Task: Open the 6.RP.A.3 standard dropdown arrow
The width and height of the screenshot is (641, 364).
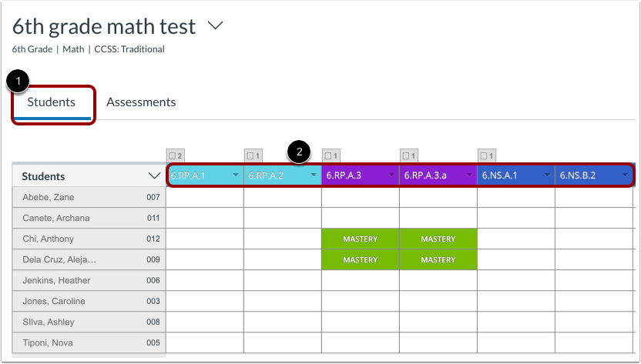Action: pos(391,176)
